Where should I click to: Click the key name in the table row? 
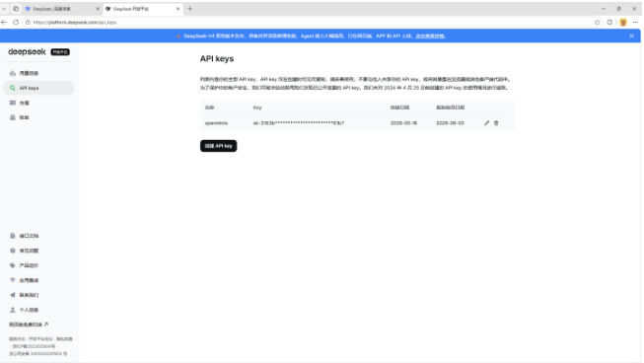[x=216, y=123]
